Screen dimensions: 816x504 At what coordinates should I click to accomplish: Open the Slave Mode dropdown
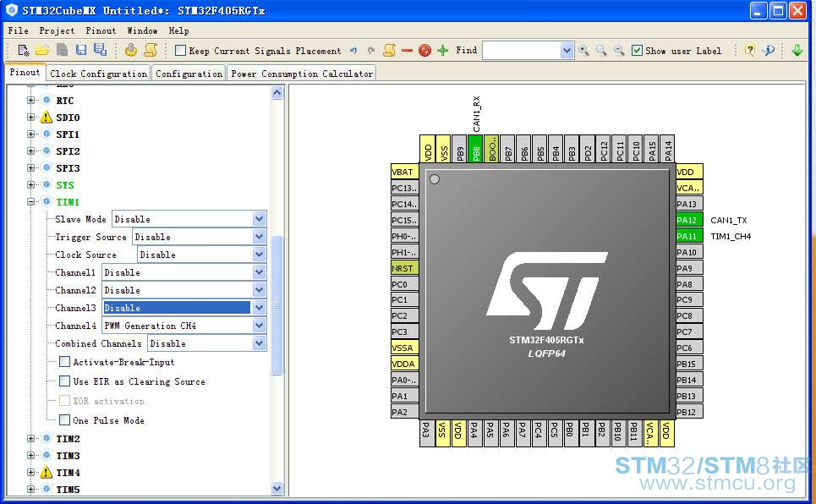pyautogui.click(x=259, y=219)
